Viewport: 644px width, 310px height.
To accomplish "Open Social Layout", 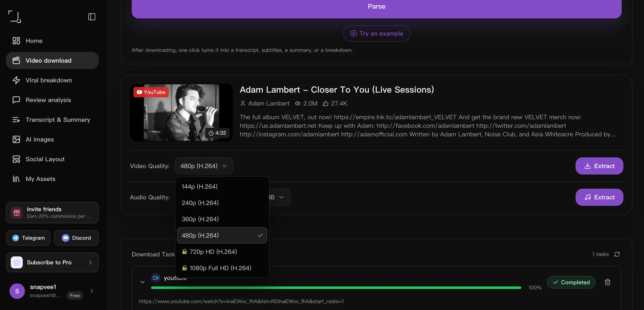I will click(52, 159).
